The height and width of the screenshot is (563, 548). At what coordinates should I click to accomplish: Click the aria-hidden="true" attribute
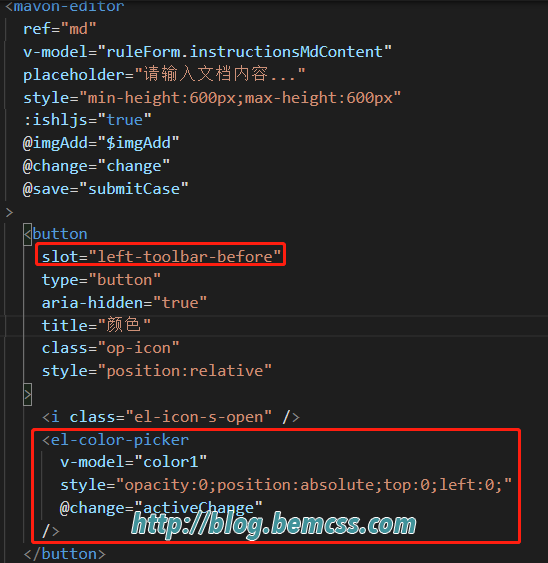(124, 303)
